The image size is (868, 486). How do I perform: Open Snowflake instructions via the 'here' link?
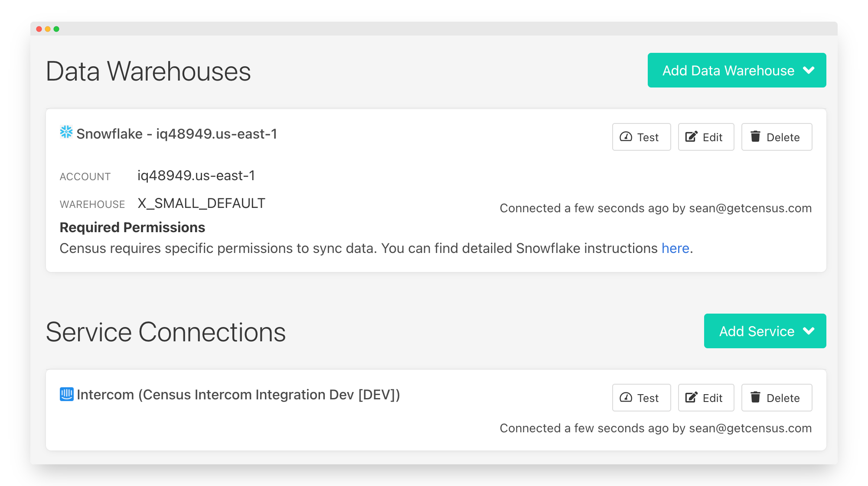pos(675,248)
